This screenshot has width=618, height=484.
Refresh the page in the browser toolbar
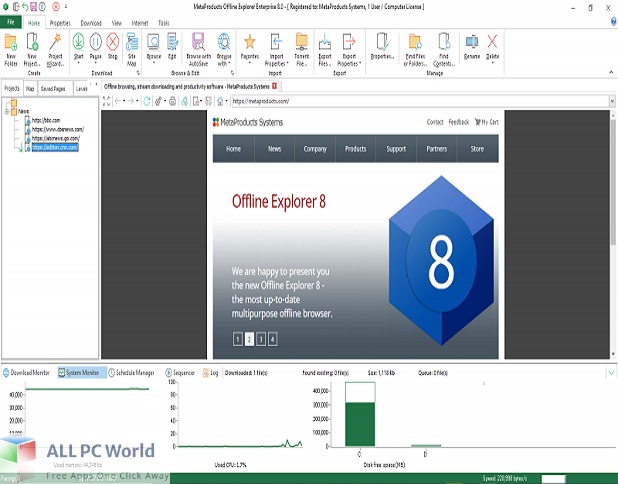[x=147, y=101]
